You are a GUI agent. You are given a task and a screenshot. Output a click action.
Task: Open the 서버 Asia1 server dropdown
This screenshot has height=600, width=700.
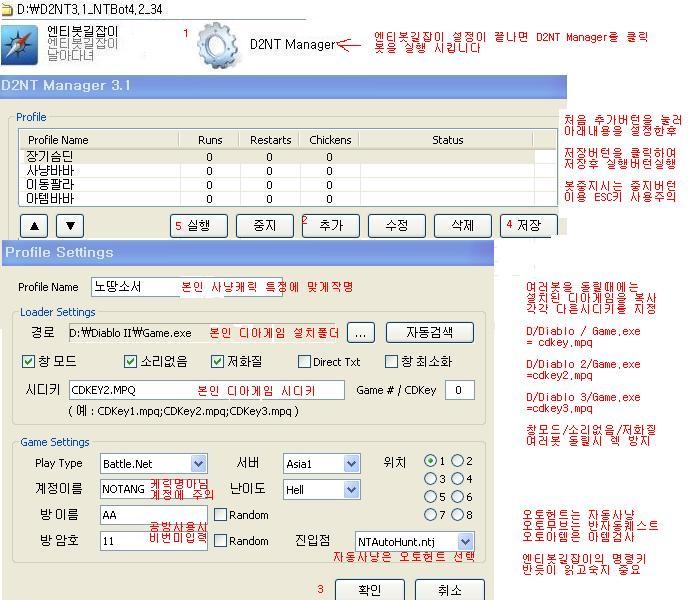(352, 464)
